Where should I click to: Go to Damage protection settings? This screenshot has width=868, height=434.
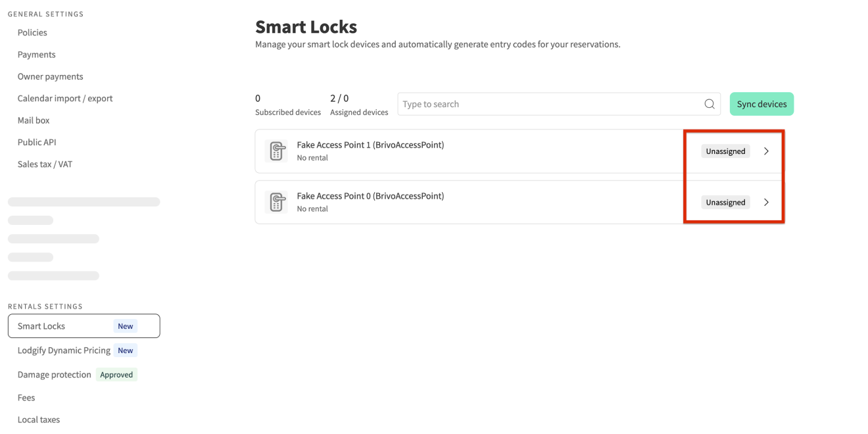point(55,375)
